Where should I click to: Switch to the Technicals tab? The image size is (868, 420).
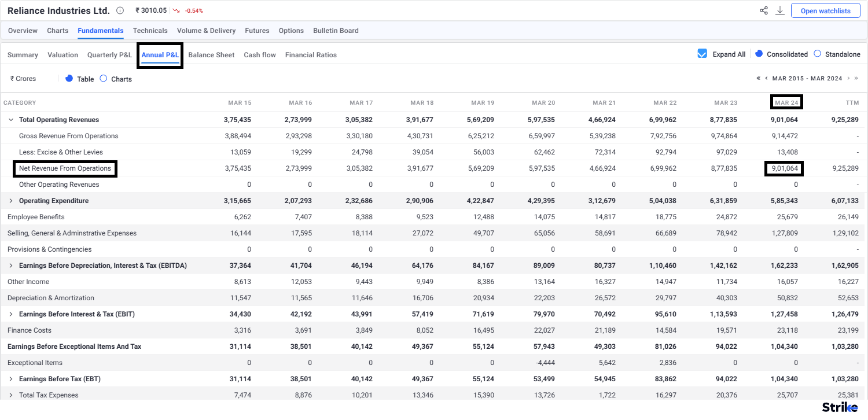[x=150, y=31]
